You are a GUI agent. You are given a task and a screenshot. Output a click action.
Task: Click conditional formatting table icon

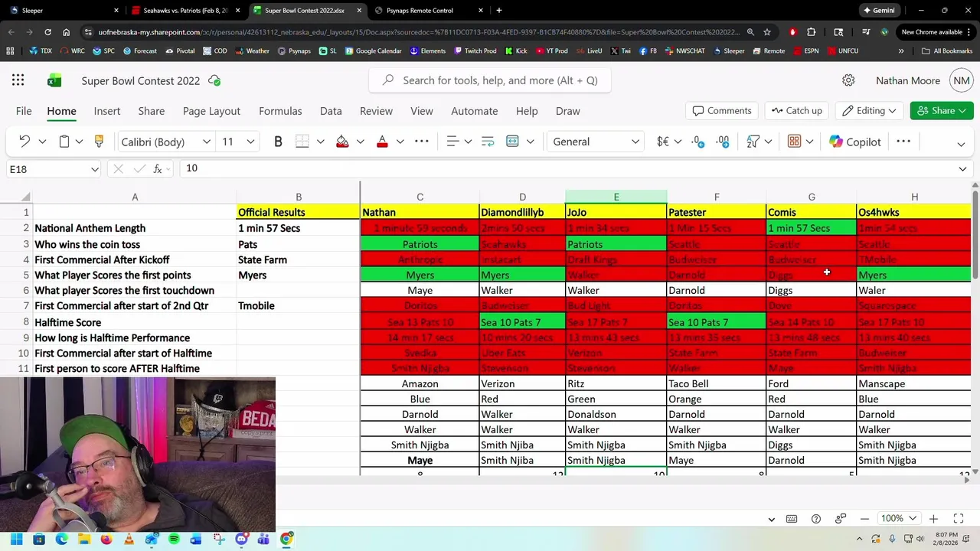[794, 142]
